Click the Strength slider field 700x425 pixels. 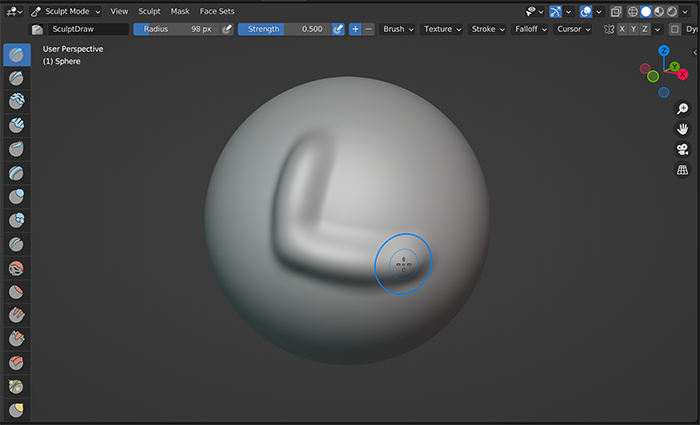point(285,29)
